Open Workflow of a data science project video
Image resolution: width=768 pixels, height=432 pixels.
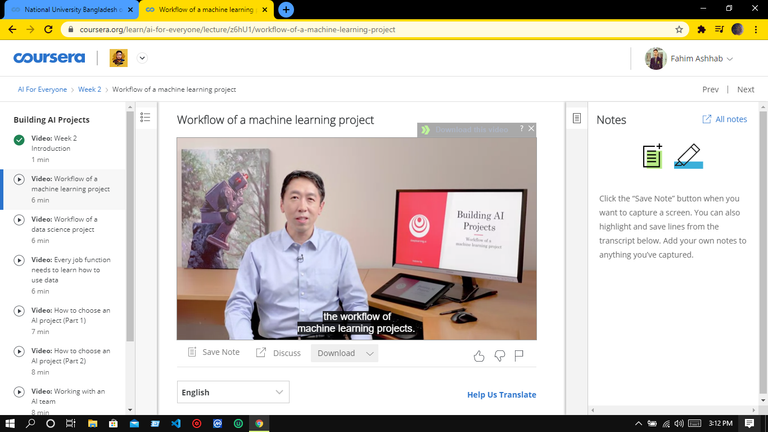pyautogui.click(x=64, y=224)
